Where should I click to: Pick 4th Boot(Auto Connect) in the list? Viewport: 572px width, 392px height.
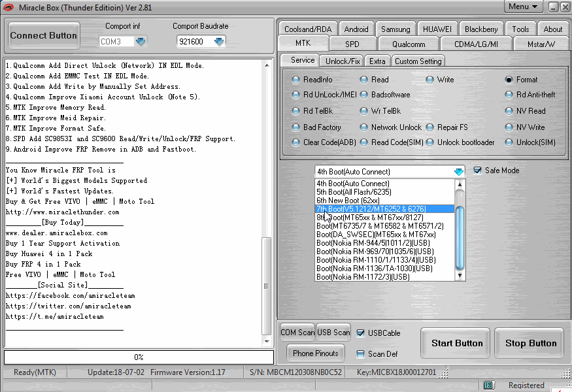pyautogui.click(x=385, y=184)
